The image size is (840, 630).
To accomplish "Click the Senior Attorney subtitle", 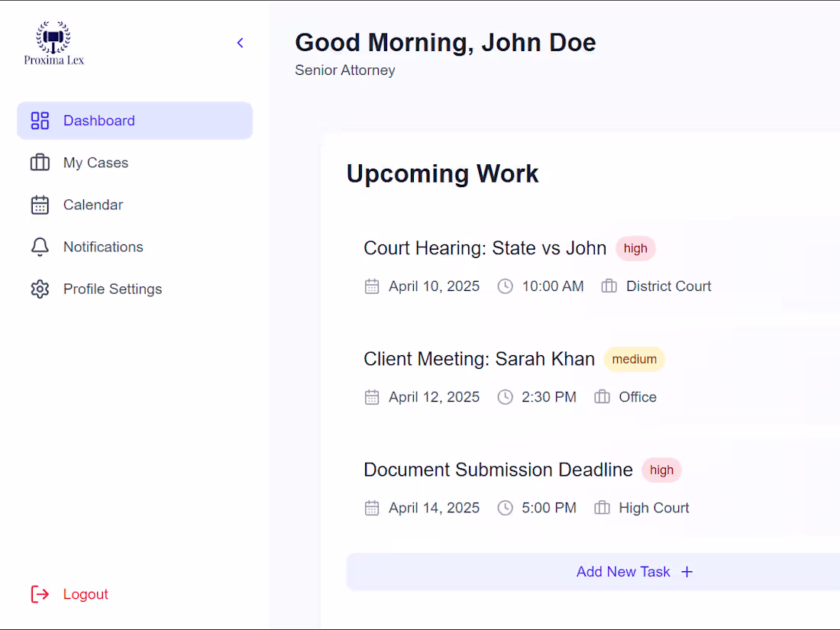I will pos(345,70).
